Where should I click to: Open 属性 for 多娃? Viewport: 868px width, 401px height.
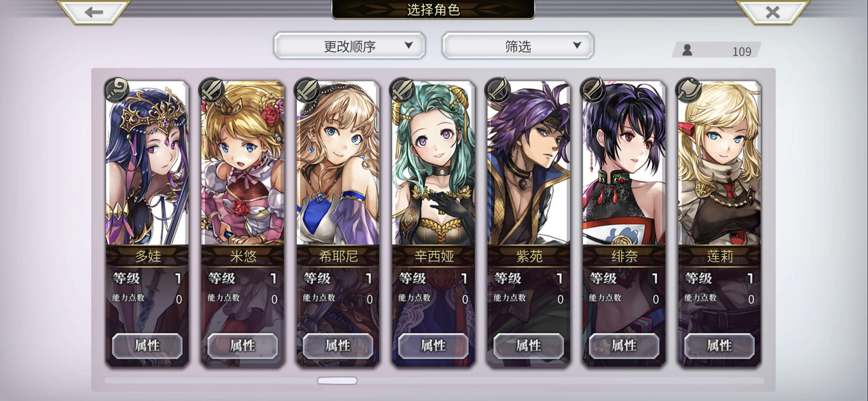click(x=147, y=346)
